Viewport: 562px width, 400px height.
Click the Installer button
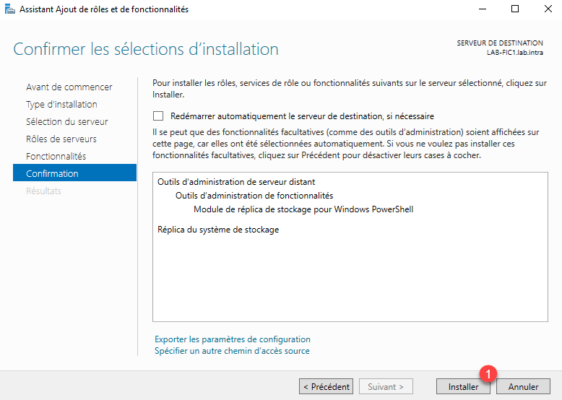tap(463, 387)
